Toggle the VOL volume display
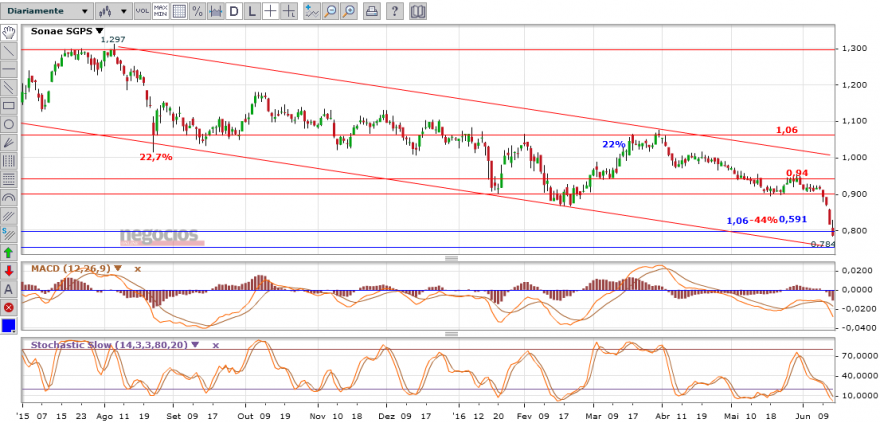The height and width of the screenshot is (423, 880). click(x=142, y=11)
